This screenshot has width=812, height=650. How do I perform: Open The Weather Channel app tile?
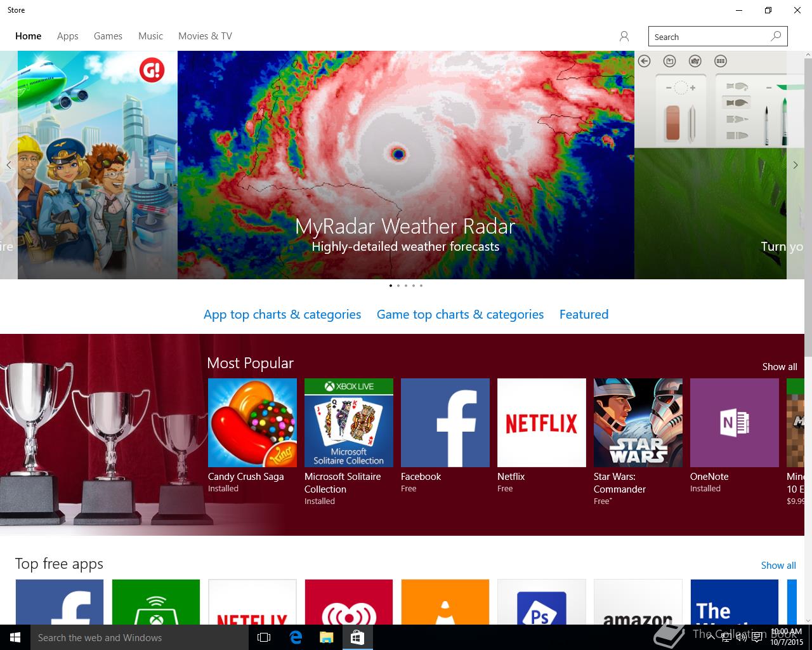tap(735, 602)
